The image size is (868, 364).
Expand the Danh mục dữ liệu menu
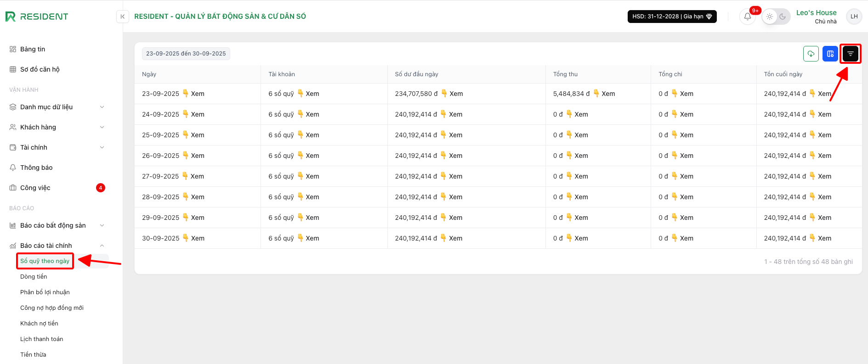tap(57, 107)
